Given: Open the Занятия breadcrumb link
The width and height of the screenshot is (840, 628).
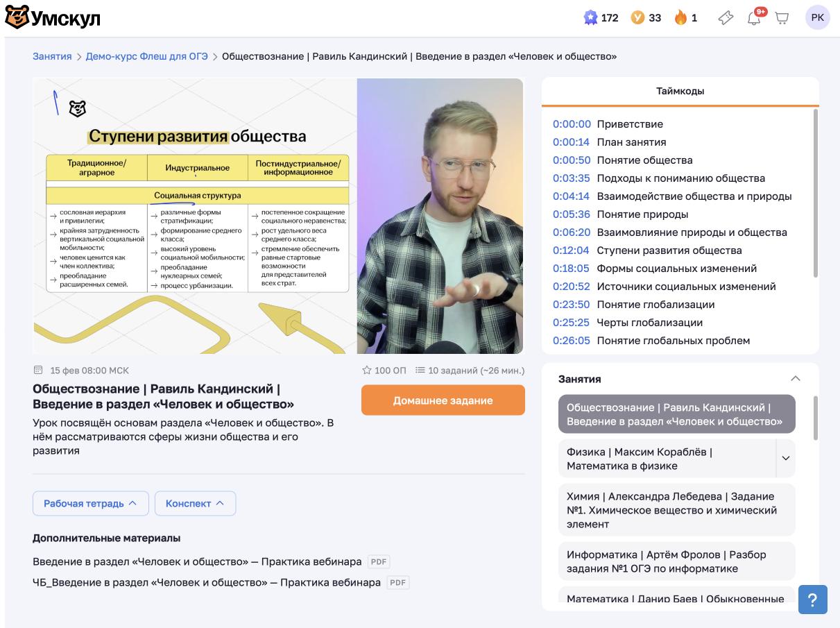Looking at the screenshot, I should click(x=52, y=56).
